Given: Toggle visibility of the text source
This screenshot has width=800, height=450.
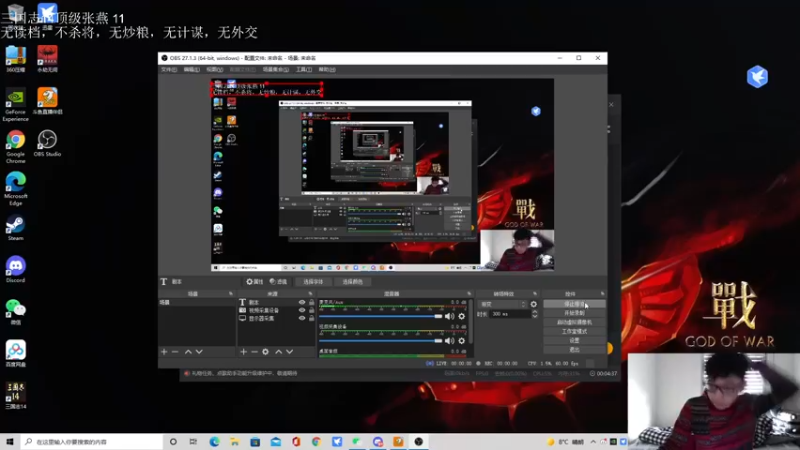Looking at the screenshot, I should [x=302, y=302].
